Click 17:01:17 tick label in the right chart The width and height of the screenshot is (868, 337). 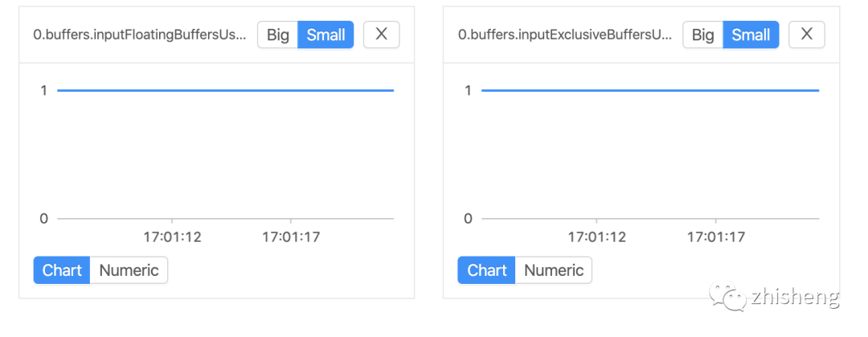pyautogui.click(x=716, y=237)
